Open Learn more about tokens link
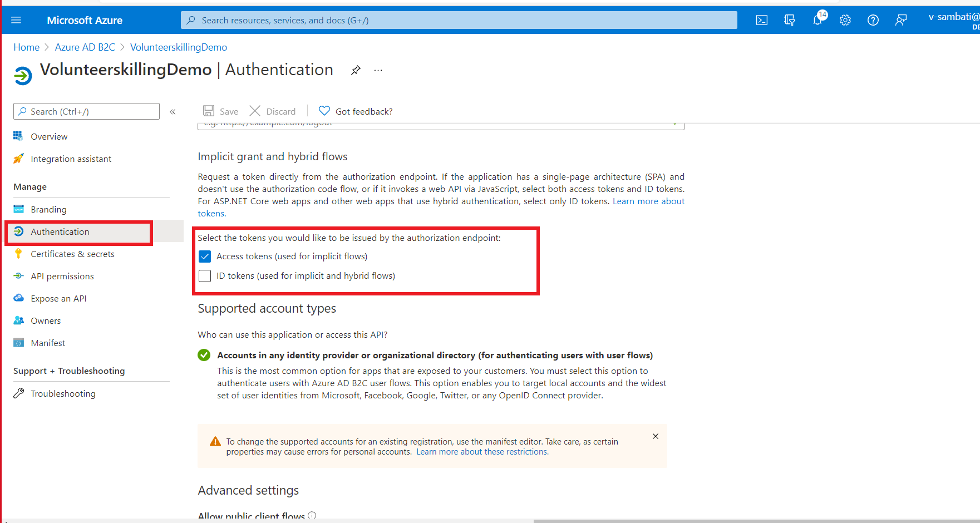The image size is (980, 523). [648, 201]
